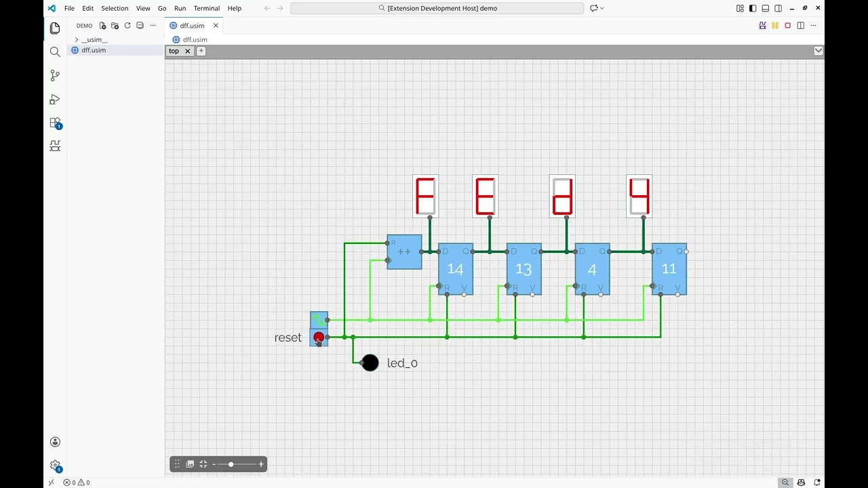This screenshot has width=868, height=488.
Task: Open errors and warnings in status bar
Action: pyautogui.click(x=77, y=483)
